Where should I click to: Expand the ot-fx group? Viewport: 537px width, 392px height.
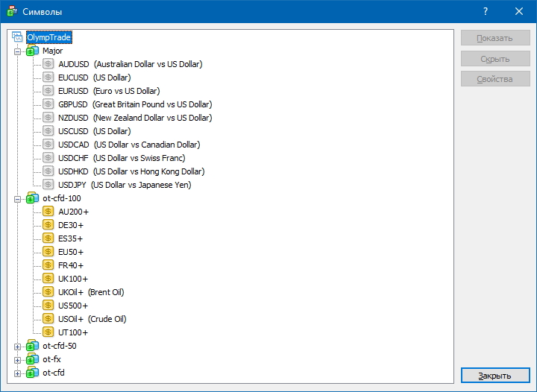tap(18, 359)
